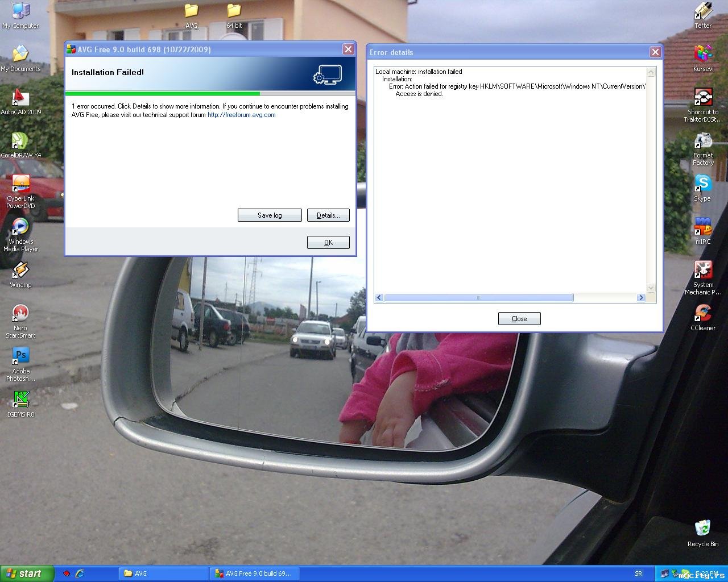The height and width of the screenshot is (582, 728).
Task: Open CyberLink PowerDVD desktop shortcut
Action: coord(20,192)
